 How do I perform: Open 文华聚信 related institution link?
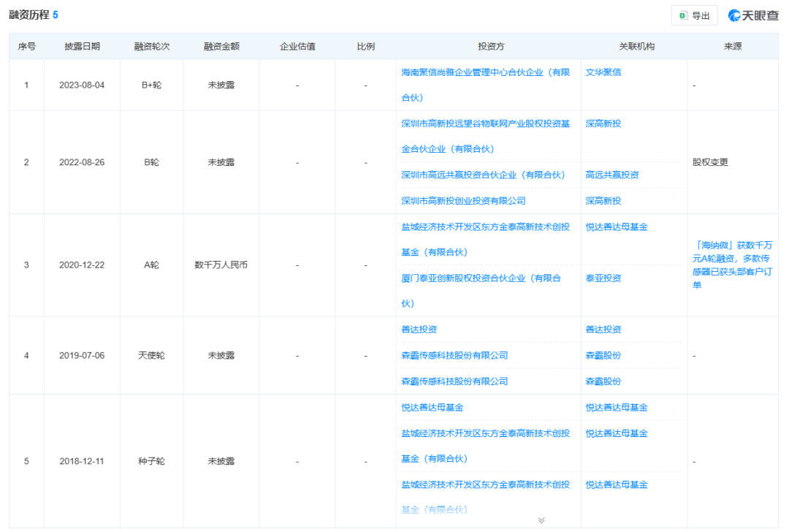click(x=603, y=72)
